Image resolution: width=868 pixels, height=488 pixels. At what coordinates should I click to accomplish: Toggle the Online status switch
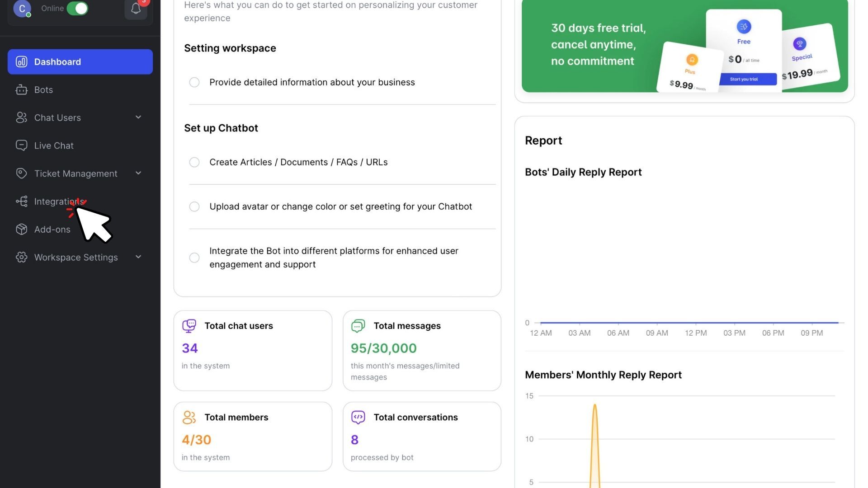click(77, 9)
